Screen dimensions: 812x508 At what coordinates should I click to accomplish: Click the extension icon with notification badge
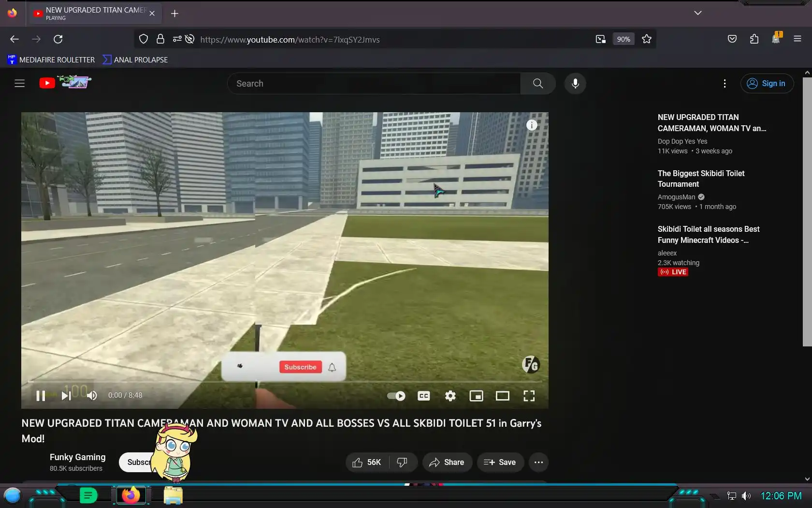coord(776,38)
